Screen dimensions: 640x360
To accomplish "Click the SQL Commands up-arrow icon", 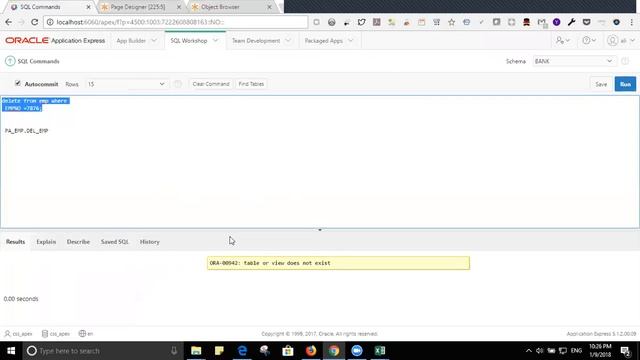I will [10, 61].
